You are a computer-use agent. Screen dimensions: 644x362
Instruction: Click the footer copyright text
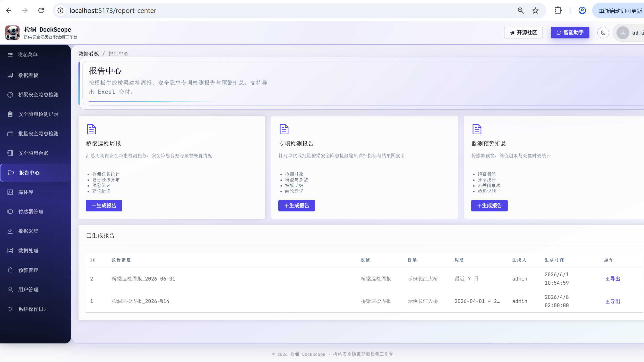[x=332, y=354]
